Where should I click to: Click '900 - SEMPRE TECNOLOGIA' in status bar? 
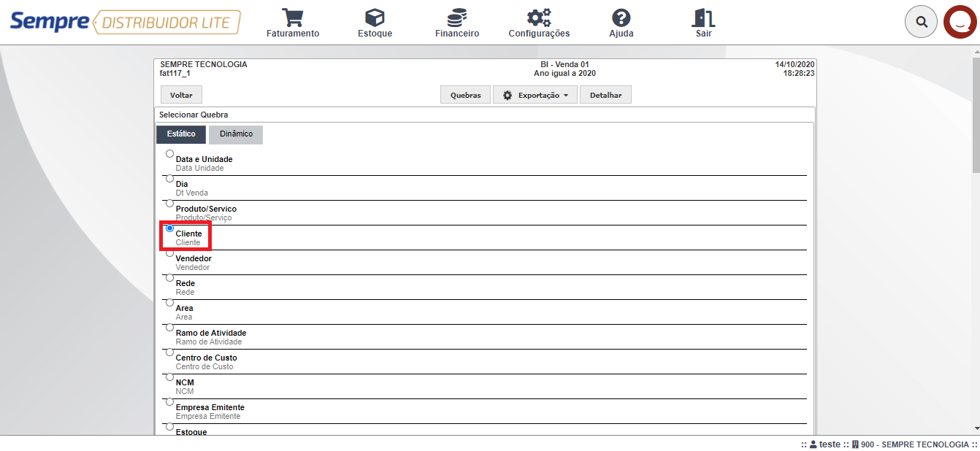coord(915,444)
